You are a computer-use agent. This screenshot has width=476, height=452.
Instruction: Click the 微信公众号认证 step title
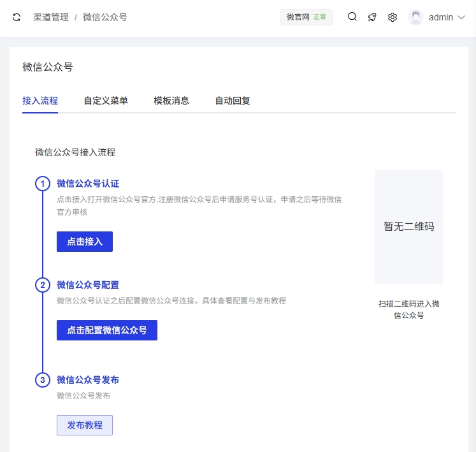coord(88,184)
